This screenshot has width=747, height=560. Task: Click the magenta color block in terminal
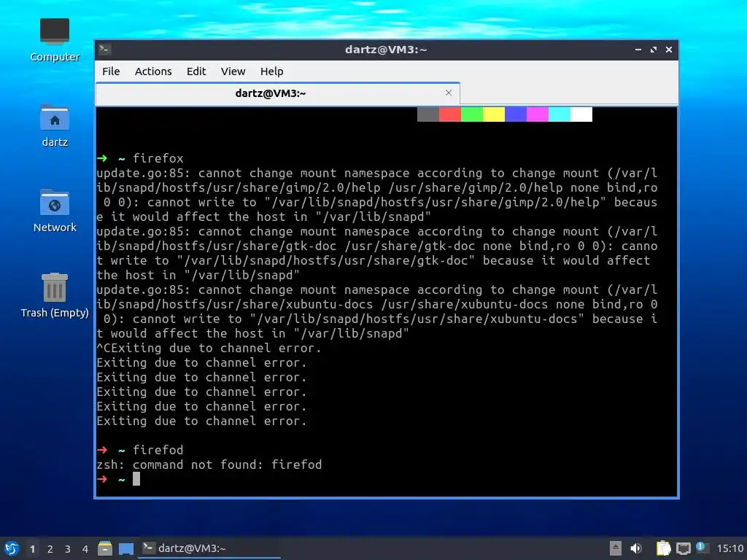(x=538, y=114)
